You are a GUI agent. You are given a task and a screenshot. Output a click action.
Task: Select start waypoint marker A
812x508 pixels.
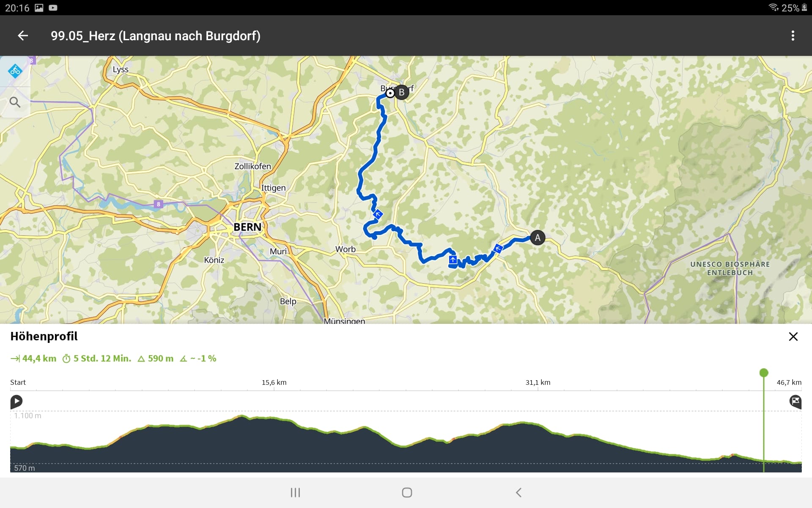pyautogui.click(x=537, y=237)
